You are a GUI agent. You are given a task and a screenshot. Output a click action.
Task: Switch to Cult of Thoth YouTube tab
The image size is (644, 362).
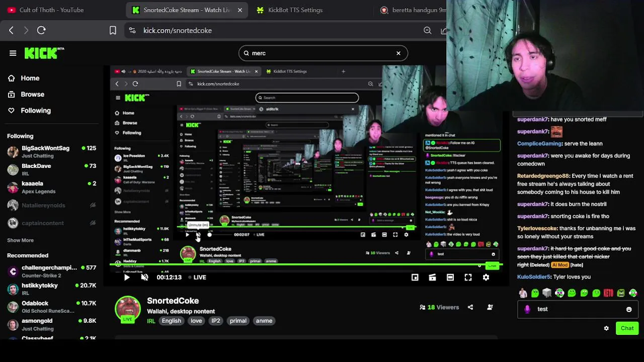(x=45, y=10)
